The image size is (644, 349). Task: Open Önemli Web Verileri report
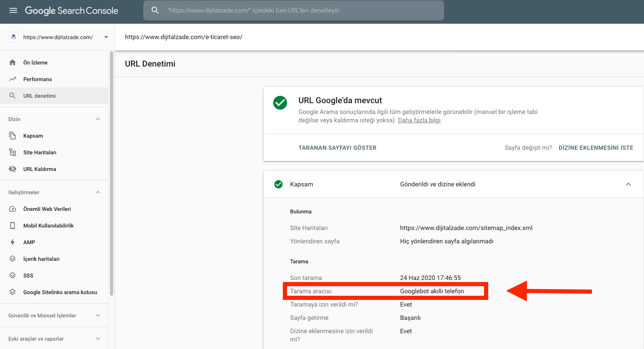(x=54, y=209)
